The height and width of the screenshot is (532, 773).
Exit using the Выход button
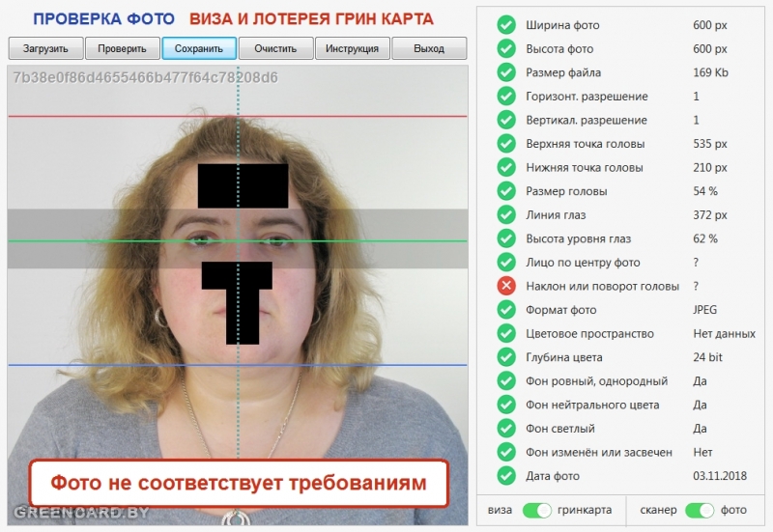pos(429,48)
